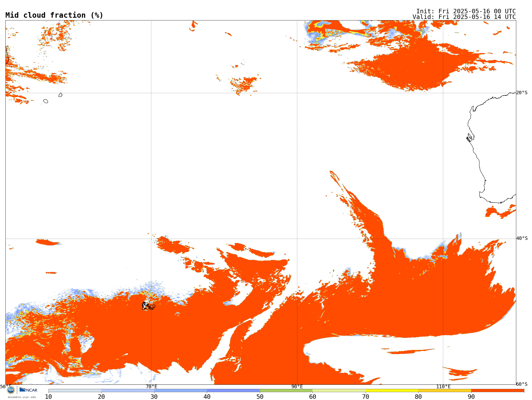The width and height of the screenshot is (532, 400).
Task: Click the "Mid cloud fraction (%)" title
Action: [x=54, y=15]
